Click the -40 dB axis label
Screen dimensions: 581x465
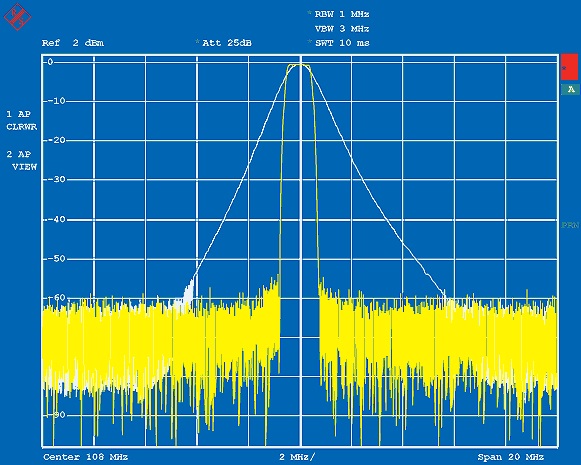tap(54, 219)
